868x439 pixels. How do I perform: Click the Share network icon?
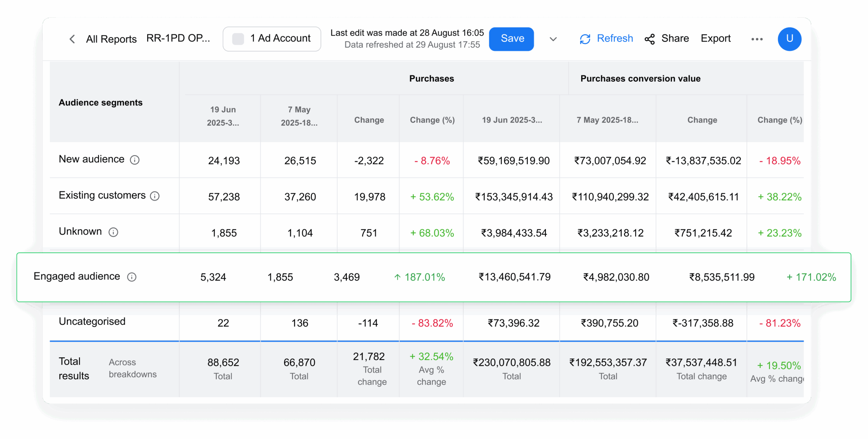tap(649, 39)
